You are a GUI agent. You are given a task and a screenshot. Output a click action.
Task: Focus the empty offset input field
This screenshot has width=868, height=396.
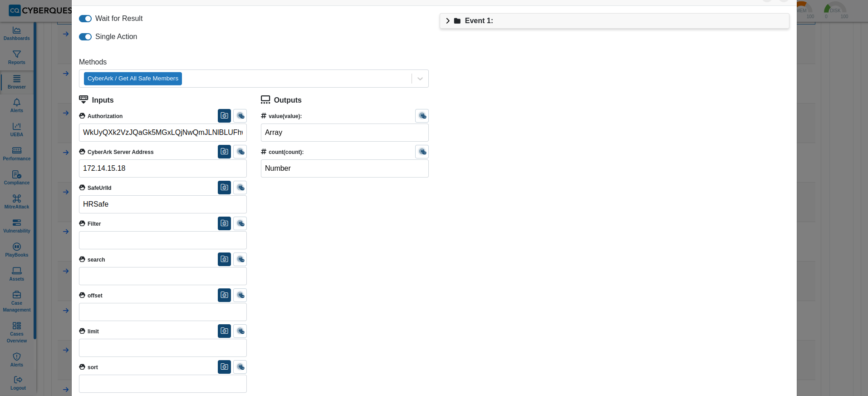pos(163,312)
